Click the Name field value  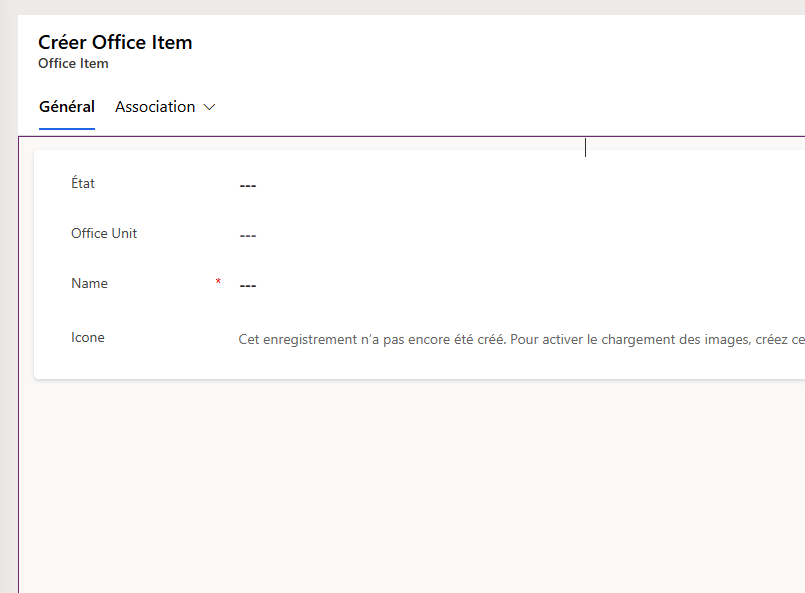(x=519, y=285)
